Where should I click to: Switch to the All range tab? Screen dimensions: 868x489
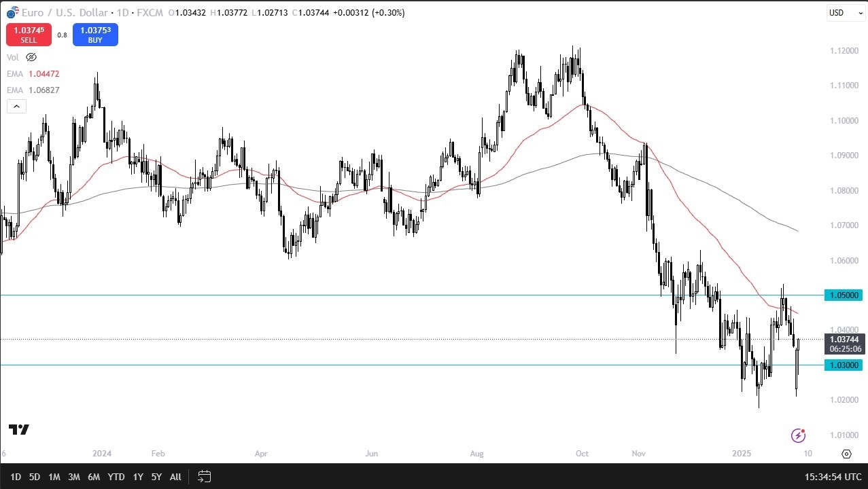pyautogui.click(x=175, y=477)
